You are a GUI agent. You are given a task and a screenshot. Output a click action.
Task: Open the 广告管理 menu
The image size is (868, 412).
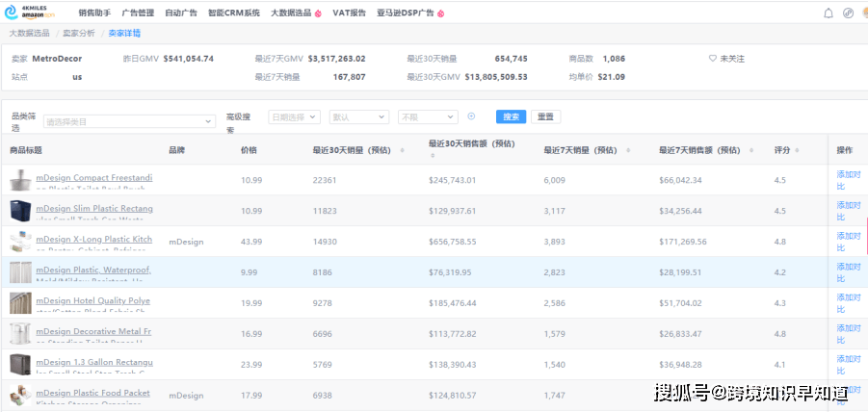[138, 13]
